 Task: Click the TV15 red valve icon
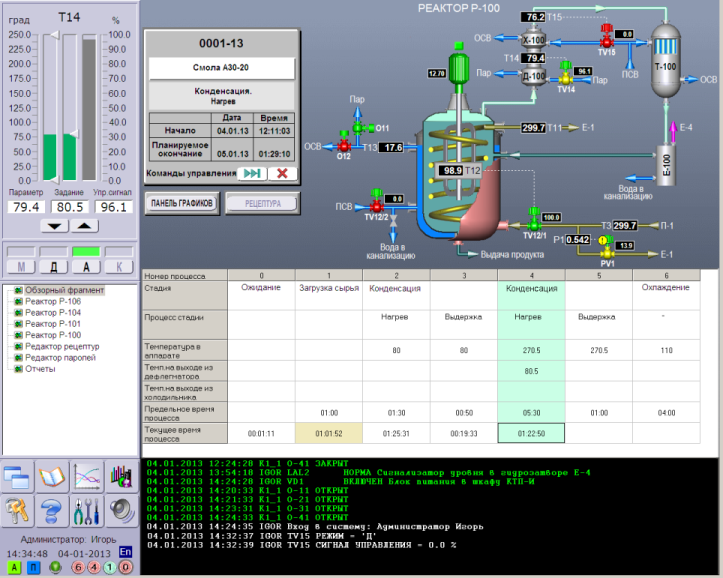click(607, 37)
